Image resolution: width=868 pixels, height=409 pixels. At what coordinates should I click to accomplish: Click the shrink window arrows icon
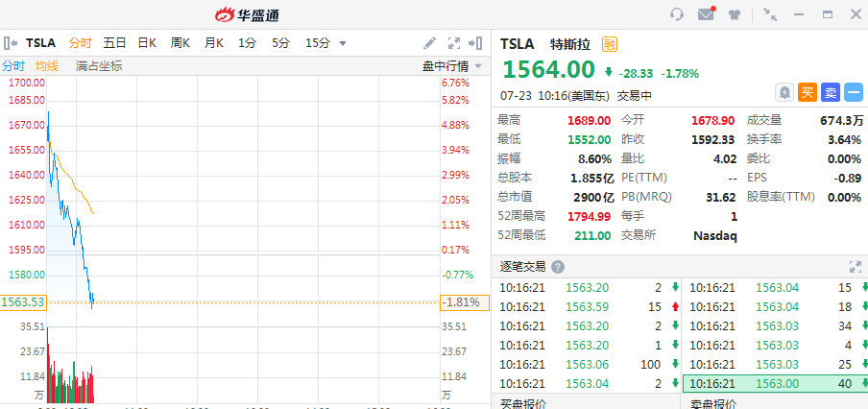tap(770, 14)
